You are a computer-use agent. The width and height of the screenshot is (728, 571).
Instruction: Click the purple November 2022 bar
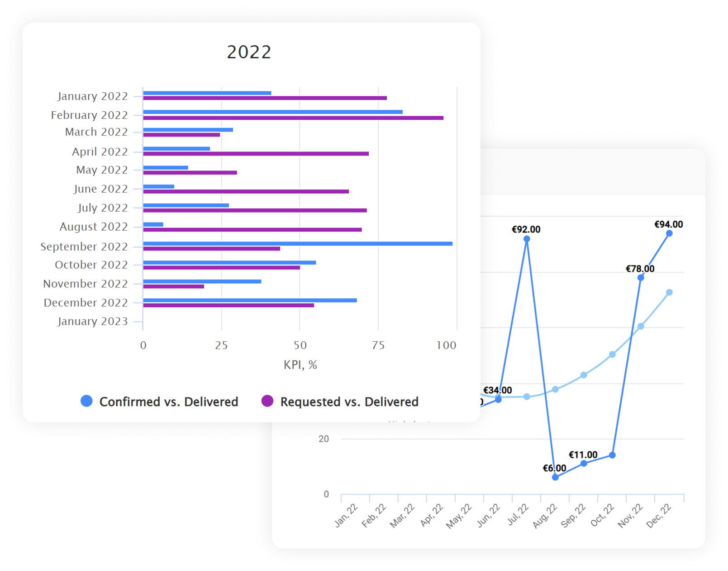[x=174, y=287]
